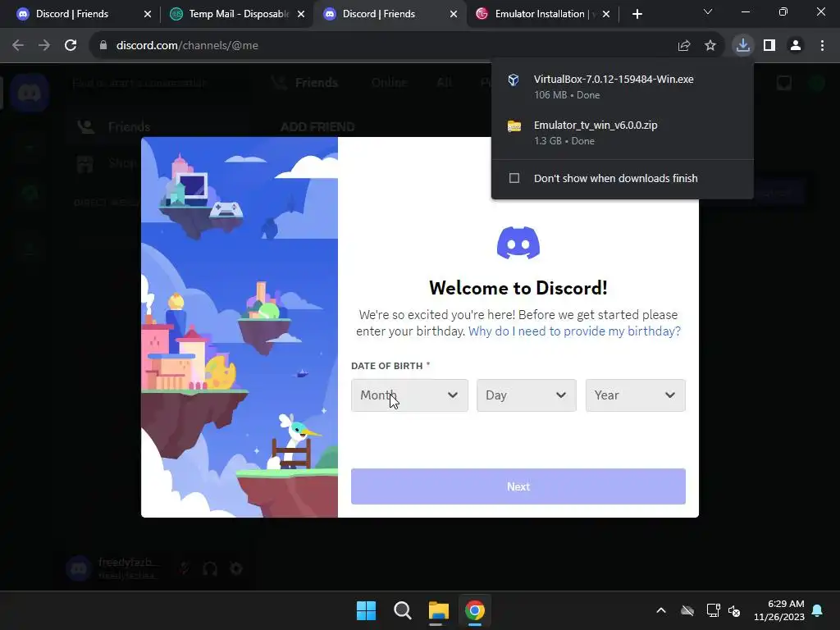Show hidden system tray icons

pyautogui.click(x=661, y=610)
